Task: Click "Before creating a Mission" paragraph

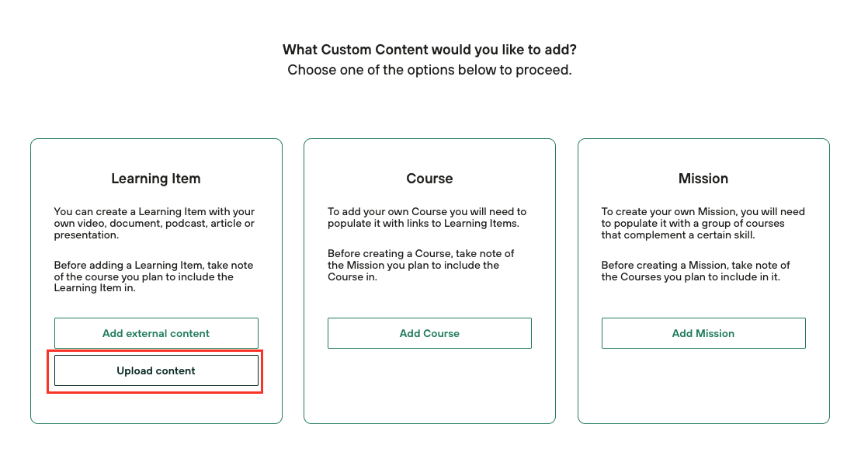Action: (x=696, y=271)
